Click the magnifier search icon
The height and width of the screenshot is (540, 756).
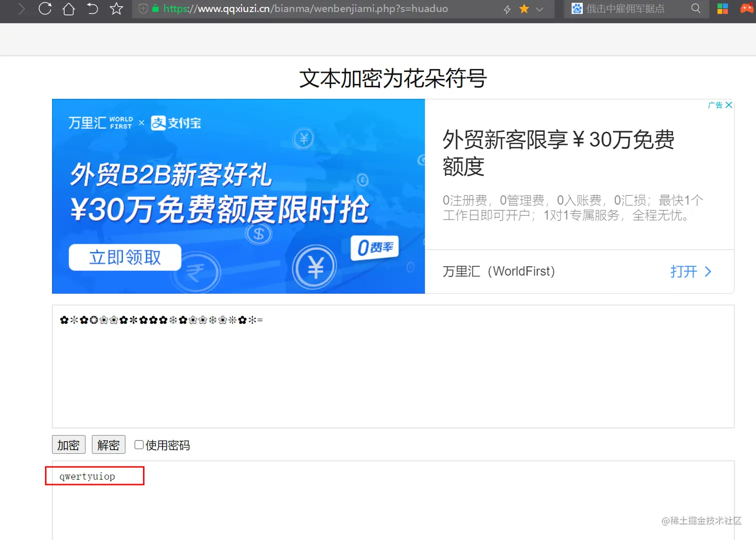tap(695, 8)
